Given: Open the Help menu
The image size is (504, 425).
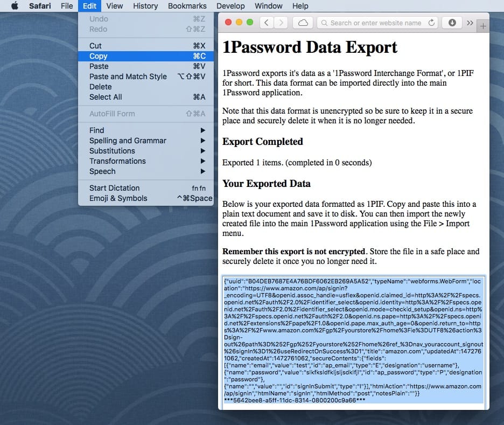Looking at the screenshot, I should click(300, 6).
